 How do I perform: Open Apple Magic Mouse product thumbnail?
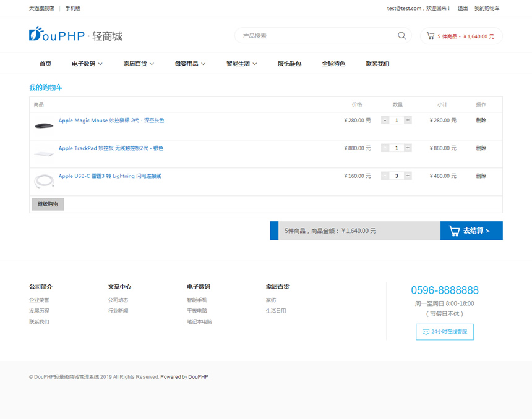pos(44,126)
